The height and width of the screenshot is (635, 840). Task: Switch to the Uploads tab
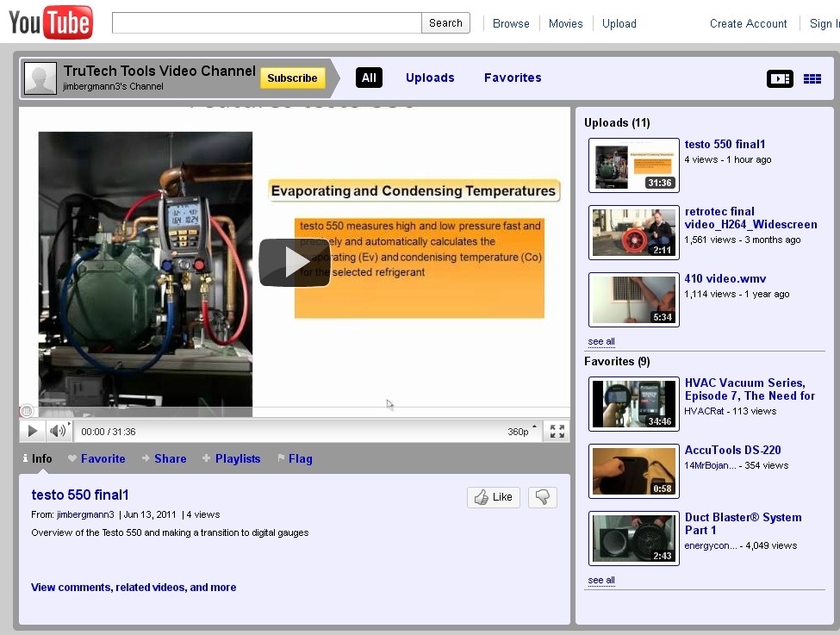pos(431,78)
